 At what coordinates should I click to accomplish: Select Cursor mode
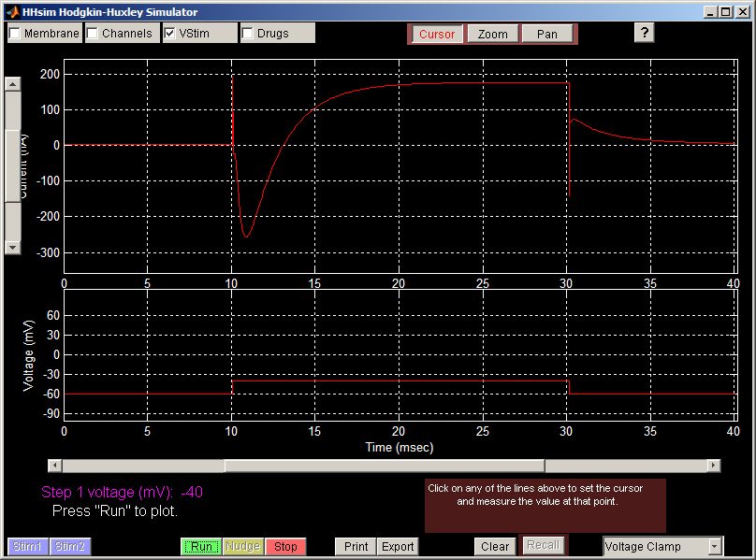coord(437,35)
